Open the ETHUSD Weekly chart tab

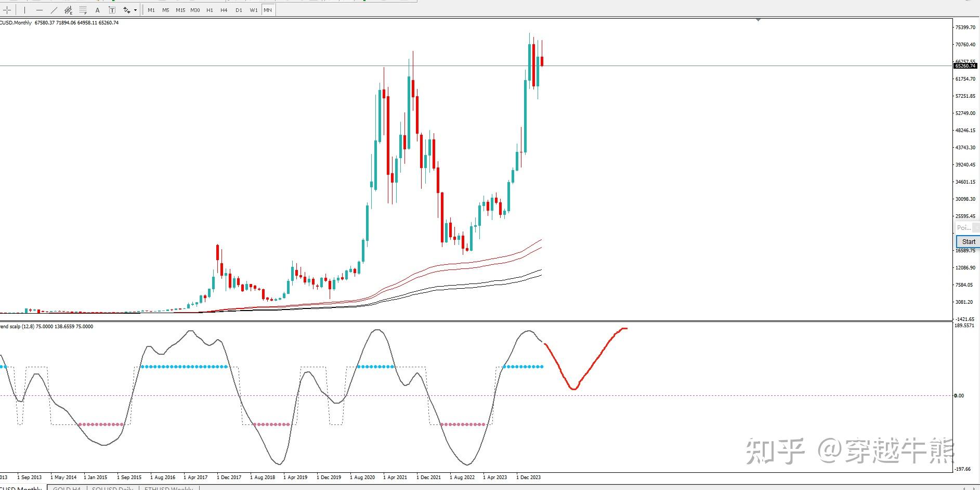click(x=169, y=488)
